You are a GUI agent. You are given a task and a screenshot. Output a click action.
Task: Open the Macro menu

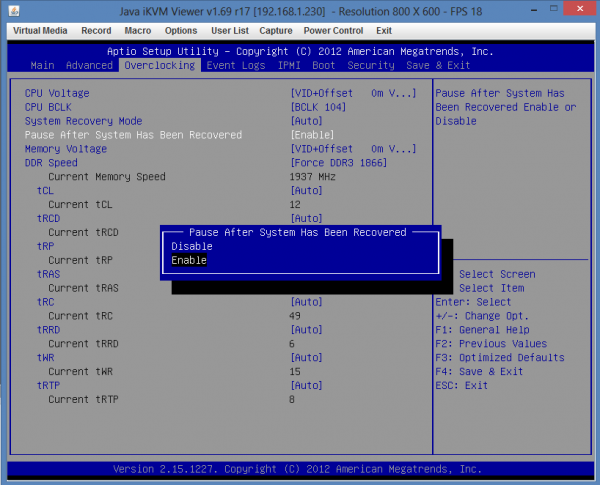pos(138,31)
